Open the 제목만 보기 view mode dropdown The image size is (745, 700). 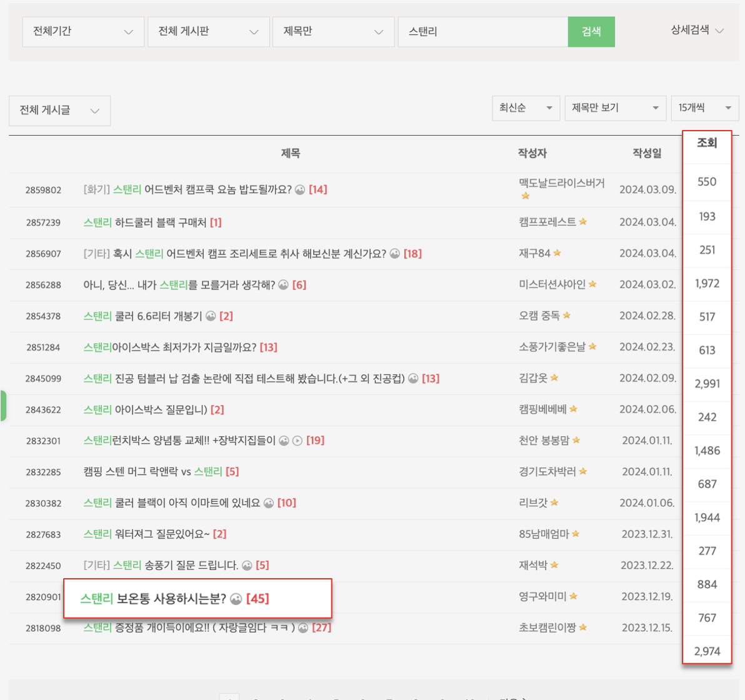tap(615, 108)
